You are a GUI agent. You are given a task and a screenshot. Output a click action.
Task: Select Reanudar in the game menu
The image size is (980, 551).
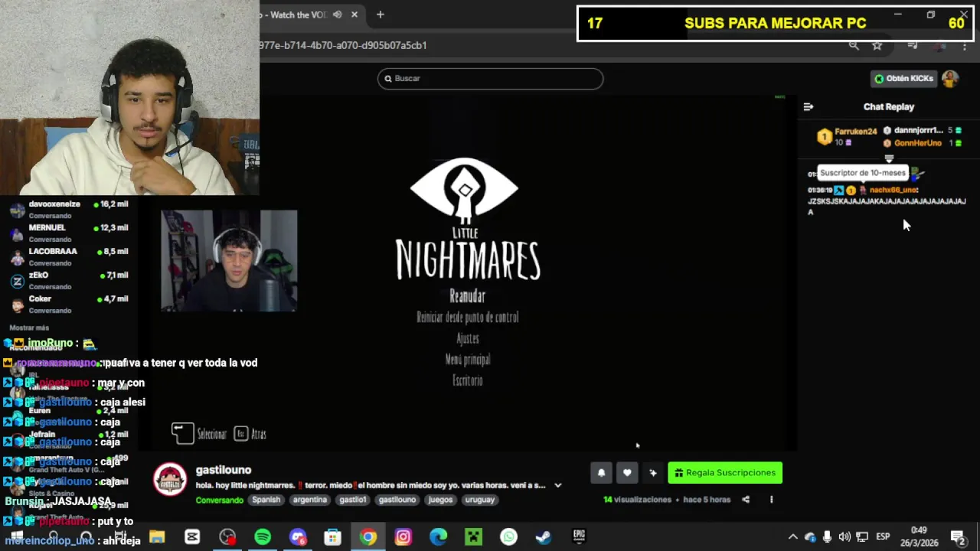pyautogui.click(x=467, y=296)
